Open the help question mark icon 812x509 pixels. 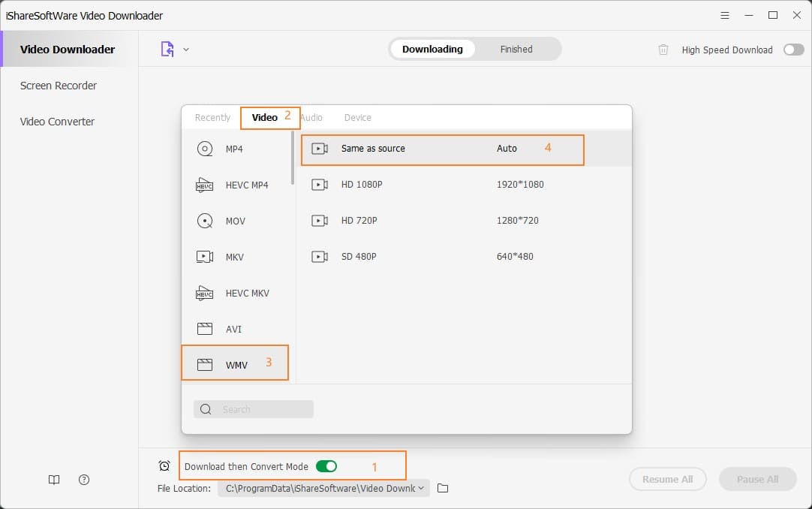(x=83, y=480)
